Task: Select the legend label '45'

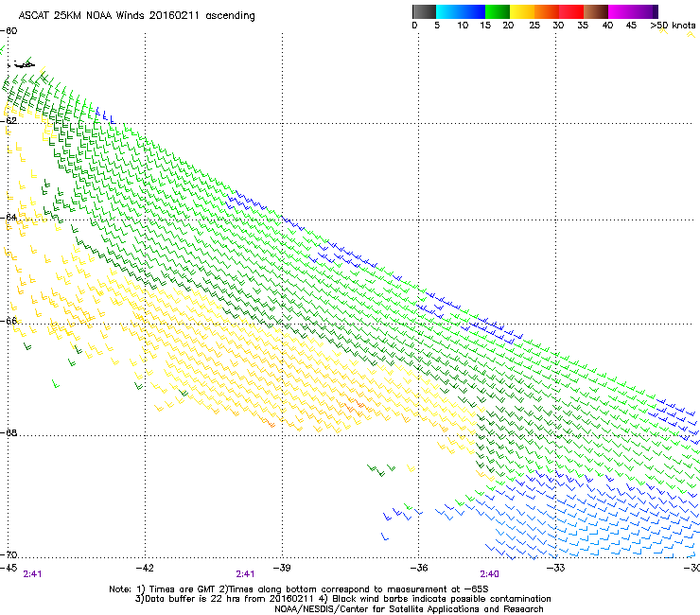Action: point(631,26)
